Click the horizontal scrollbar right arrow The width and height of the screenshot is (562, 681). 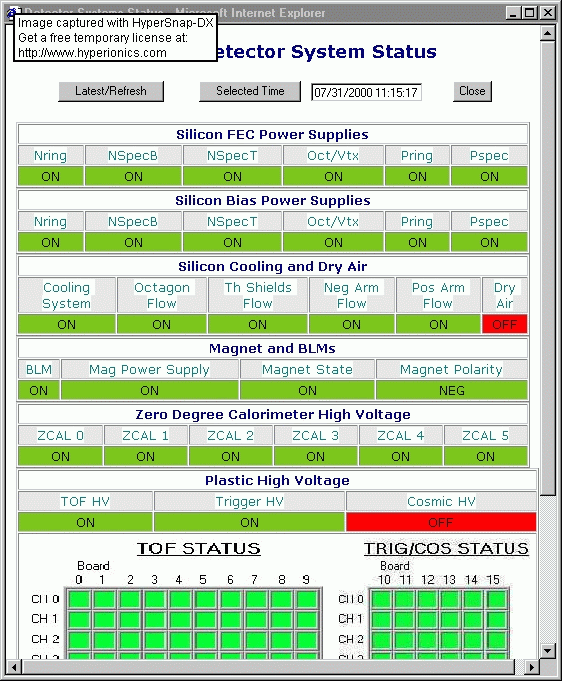[531, 666]
